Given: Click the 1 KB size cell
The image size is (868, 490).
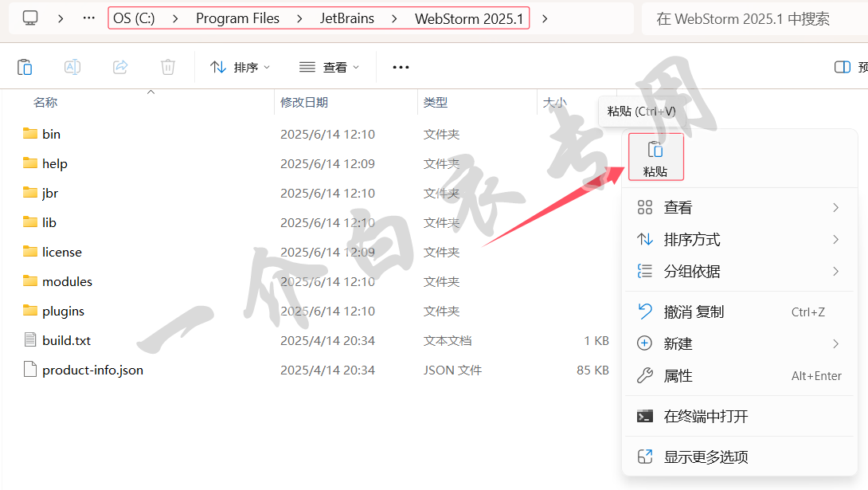Looking at the screenshot, I should [x=596, y=340].
